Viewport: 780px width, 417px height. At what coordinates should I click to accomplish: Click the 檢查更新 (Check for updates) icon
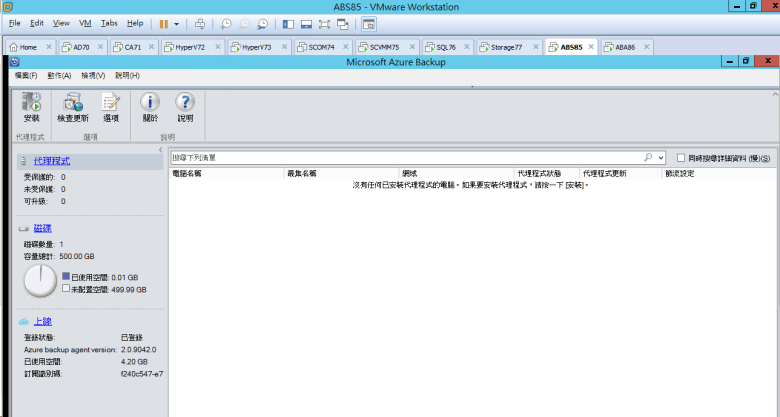point(72,104)
